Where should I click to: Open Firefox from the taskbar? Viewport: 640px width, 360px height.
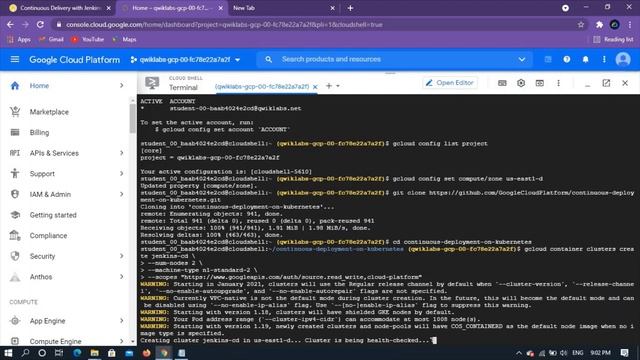(146, 353)
